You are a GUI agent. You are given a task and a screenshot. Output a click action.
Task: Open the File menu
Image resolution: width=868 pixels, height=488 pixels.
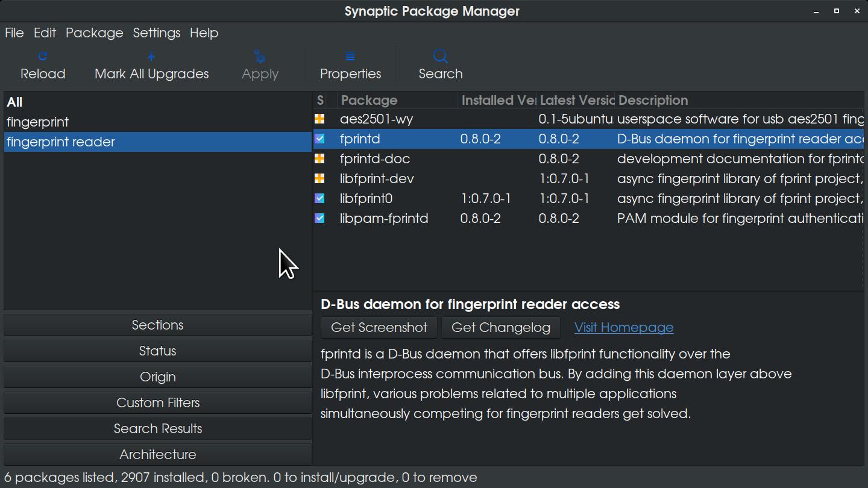tap(14, 33)
